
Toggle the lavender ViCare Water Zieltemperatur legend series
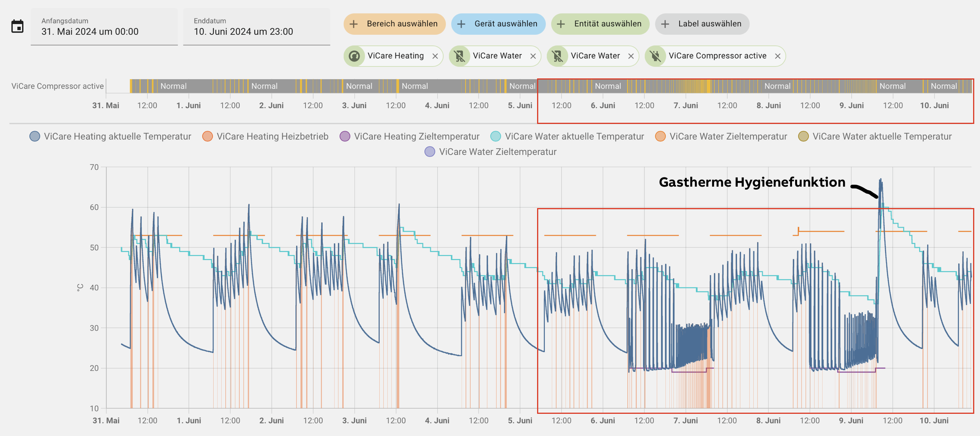coord(490,152)
